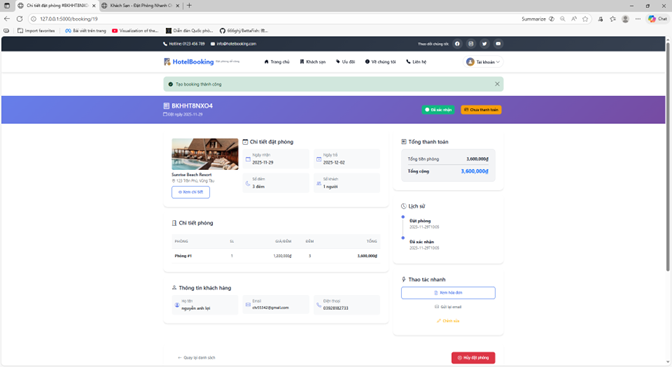Click the orange 'Chưa thanh toán' badge
Screen dimensions: 672x367
[481, 110]
